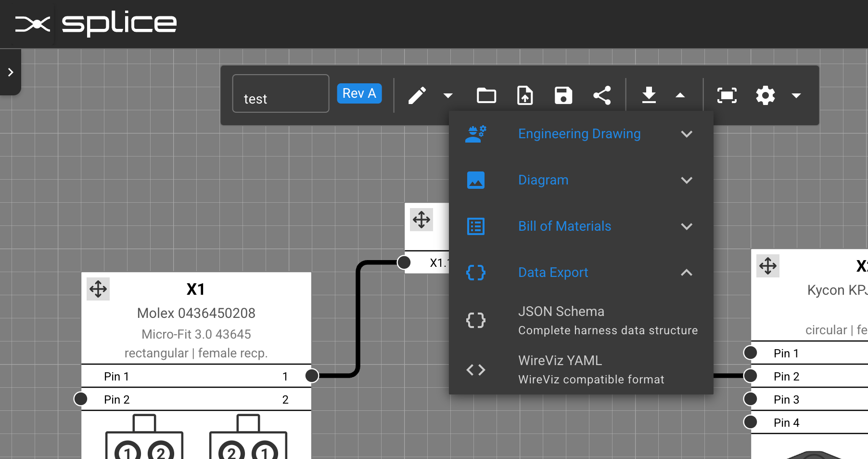868x459 pixels.
Task: Click the import file icon
Action: click(524, 95)
